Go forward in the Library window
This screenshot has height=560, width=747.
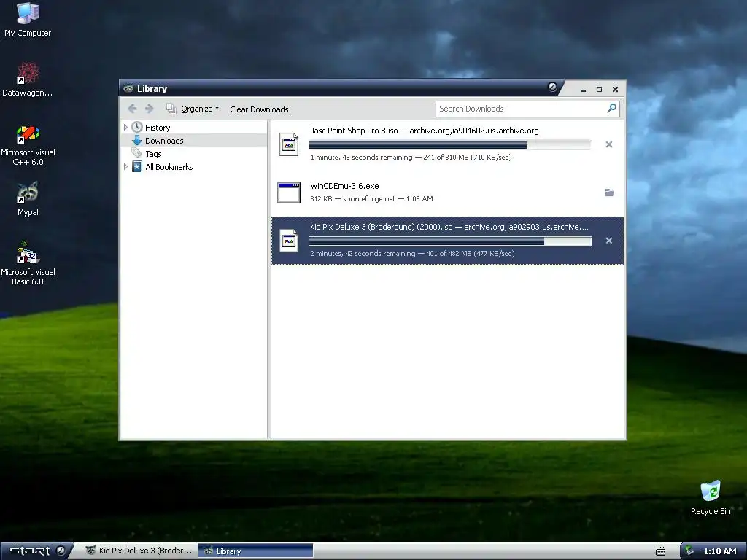pyautogui.click(x=149, y=109)
